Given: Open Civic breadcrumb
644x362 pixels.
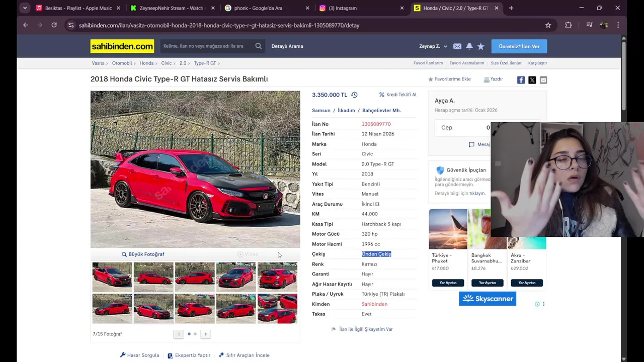Looking at the screenshot, I should click(167, 63).
